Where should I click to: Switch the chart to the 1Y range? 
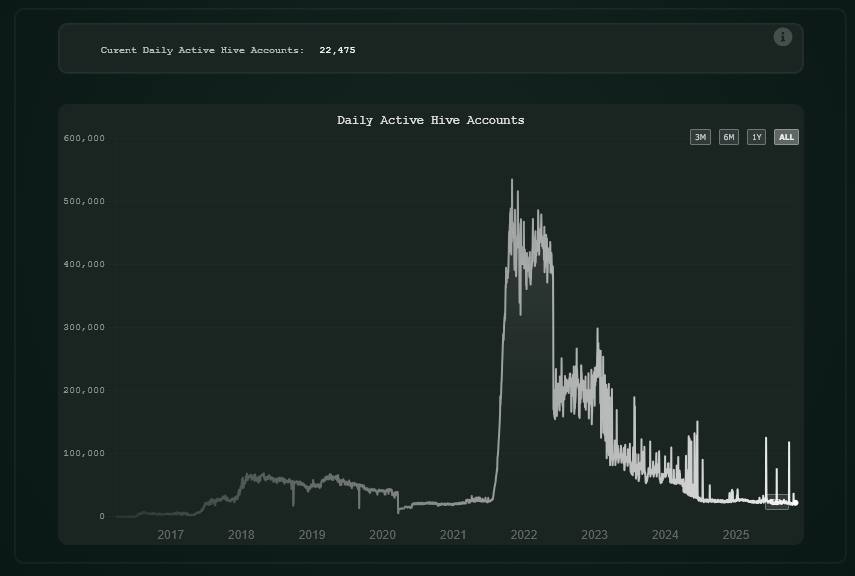[x=756, y=137]
